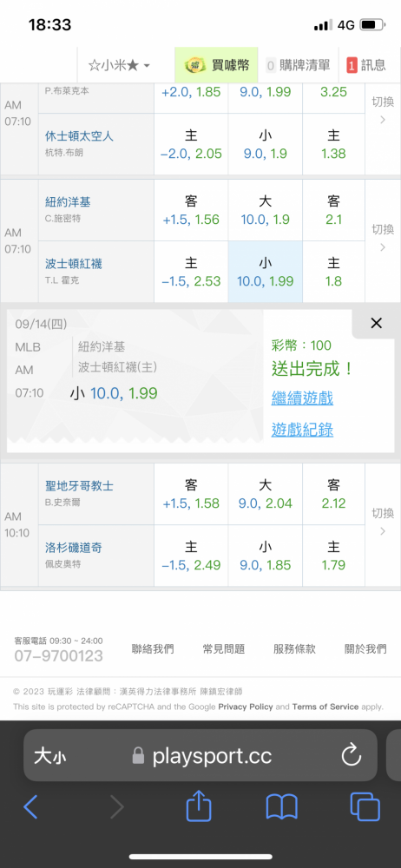The width and height of the screenshot is (401, 868).
Task: Close the bet confirmation slip panel
Action: 376,323
